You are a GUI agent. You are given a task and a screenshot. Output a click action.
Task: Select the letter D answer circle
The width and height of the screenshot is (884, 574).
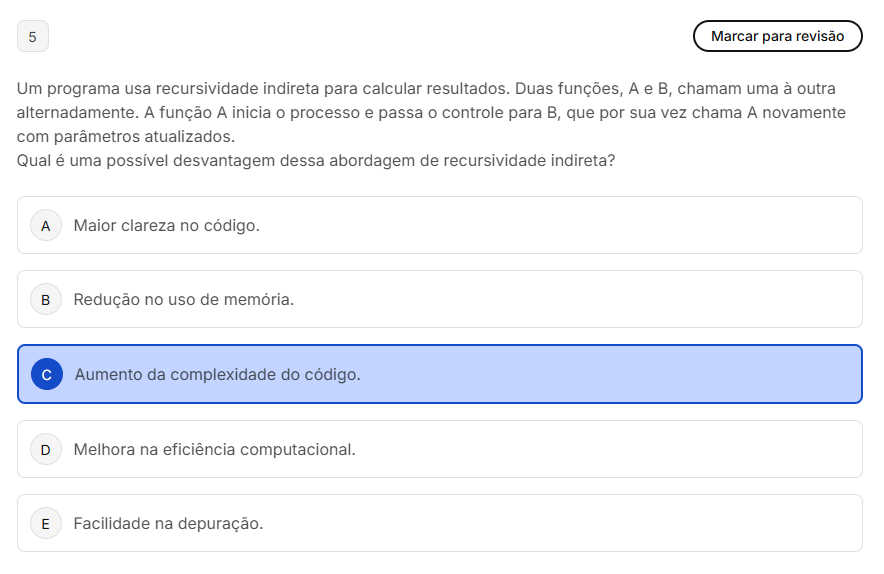pos(46,449)
